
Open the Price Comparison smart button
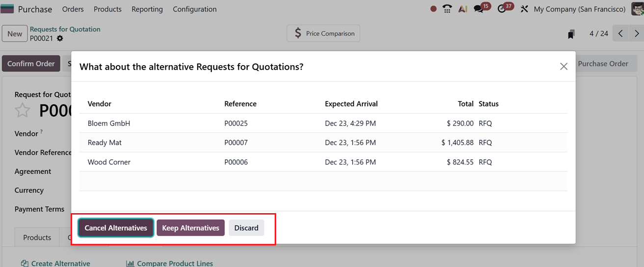pyautogui.click(x=324, y=33)
